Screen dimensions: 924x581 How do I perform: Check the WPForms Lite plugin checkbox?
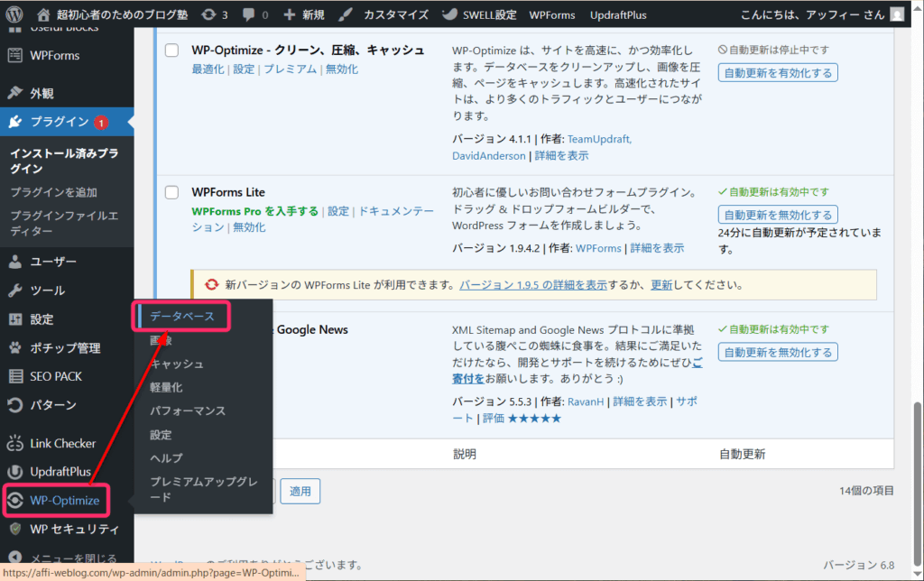point(171,192)
